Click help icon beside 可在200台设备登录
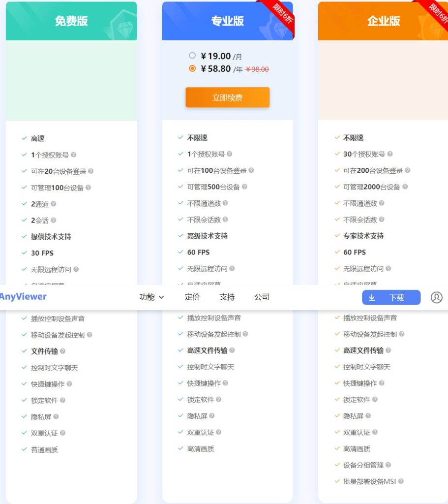 tap(408, 170)
